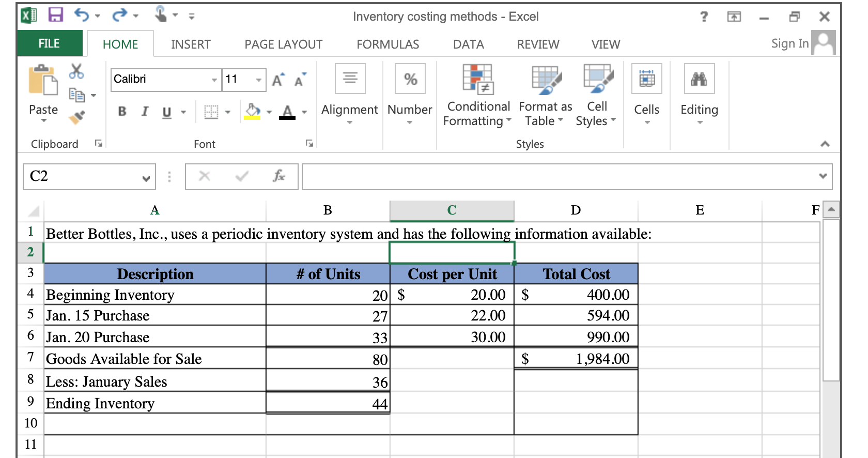
Task: Open the font name dropdown
Action: pos(214,80)
